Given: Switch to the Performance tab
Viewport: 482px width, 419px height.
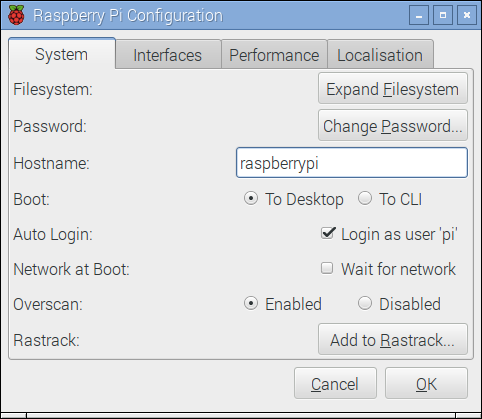Looking at the screenshot, I should coord(274,55).
